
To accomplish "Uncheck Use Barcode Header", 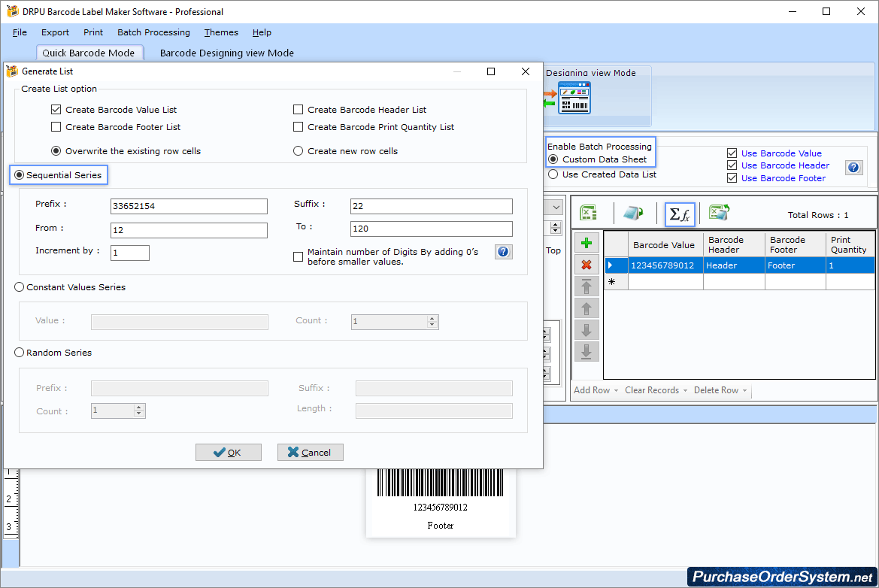I will tap(732, 165).
